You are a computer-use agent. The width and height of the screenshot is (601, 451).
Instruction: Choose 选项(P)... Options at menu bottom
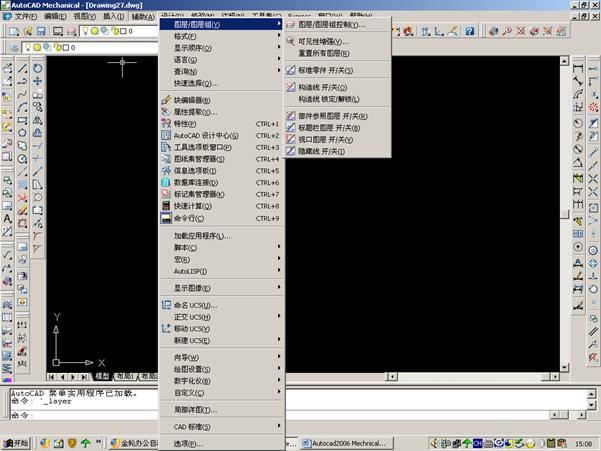coord(222,444)
